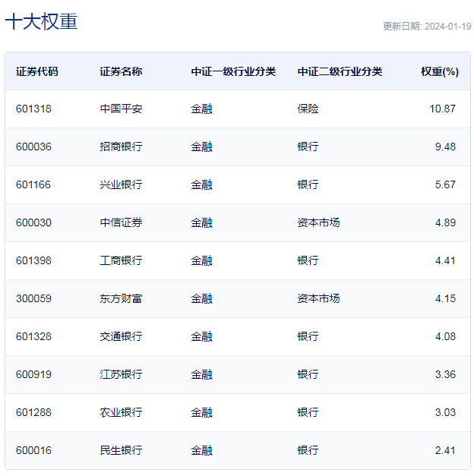474x476 pixels.
Task: Click the 证券名称 column header
Action: tap(121, 71)
